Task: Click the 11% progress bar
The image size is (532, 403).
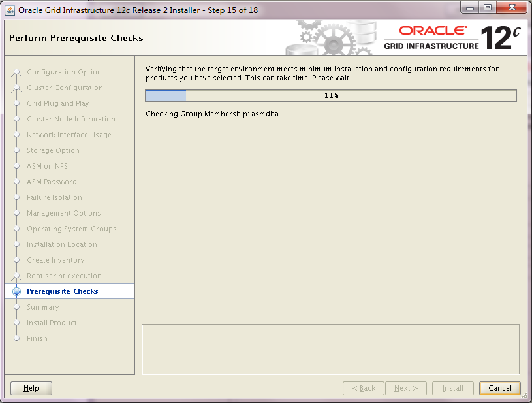Action: tap(331, 96)
